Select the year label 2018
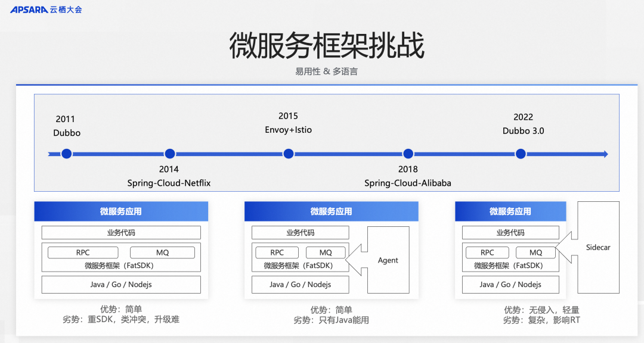The height and width of the screenshot is (343, 644). coord(408,169)
